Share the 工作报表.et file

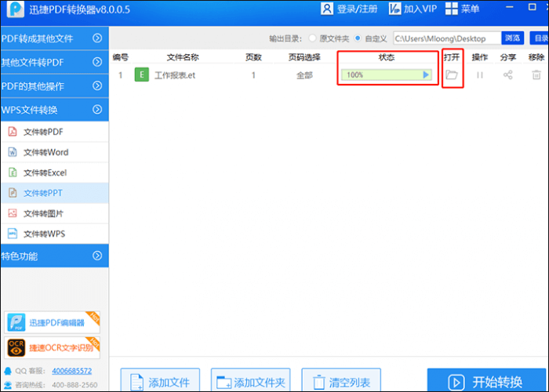pos(508,75)
